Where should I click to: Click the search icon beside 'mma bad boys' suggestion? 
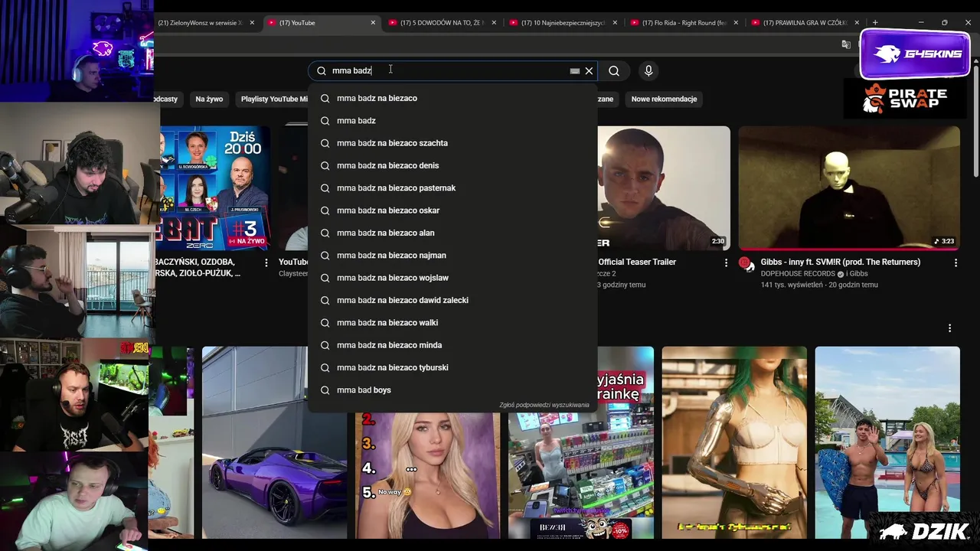click(x=325, y=390)
